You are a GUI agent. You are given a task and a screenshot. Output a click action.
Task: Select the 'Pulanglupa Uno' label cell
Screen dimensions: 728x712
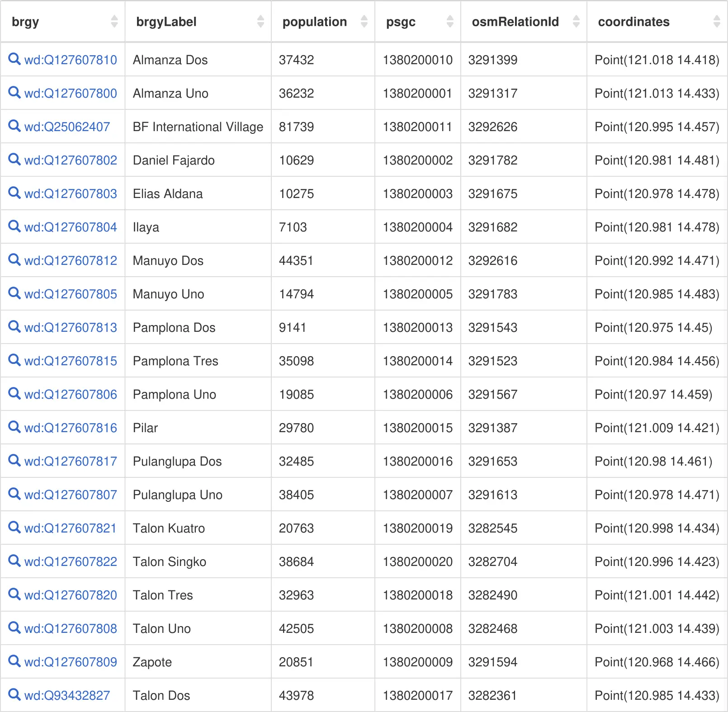(198, 495)
